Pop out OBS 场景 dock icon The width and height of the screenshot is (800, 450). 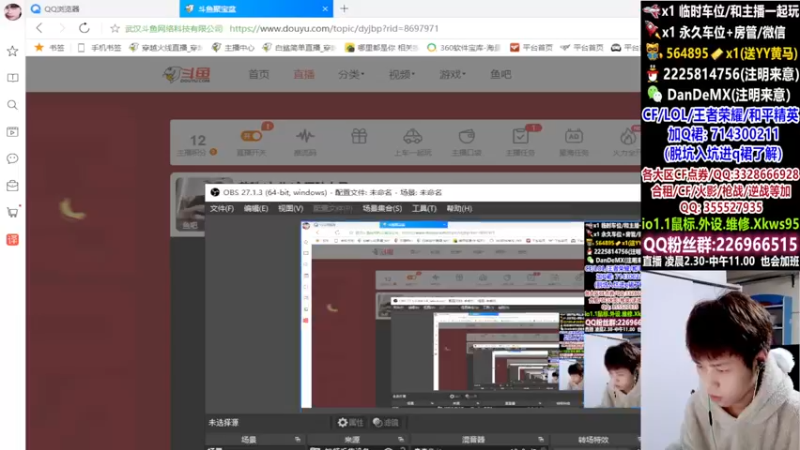pos(297,439)
